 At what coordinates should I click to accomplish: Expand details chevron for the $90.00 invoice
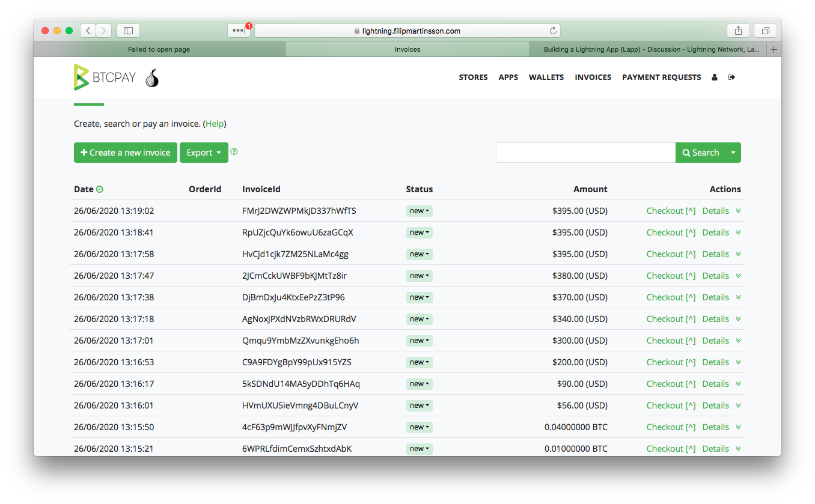pos(738,384)
